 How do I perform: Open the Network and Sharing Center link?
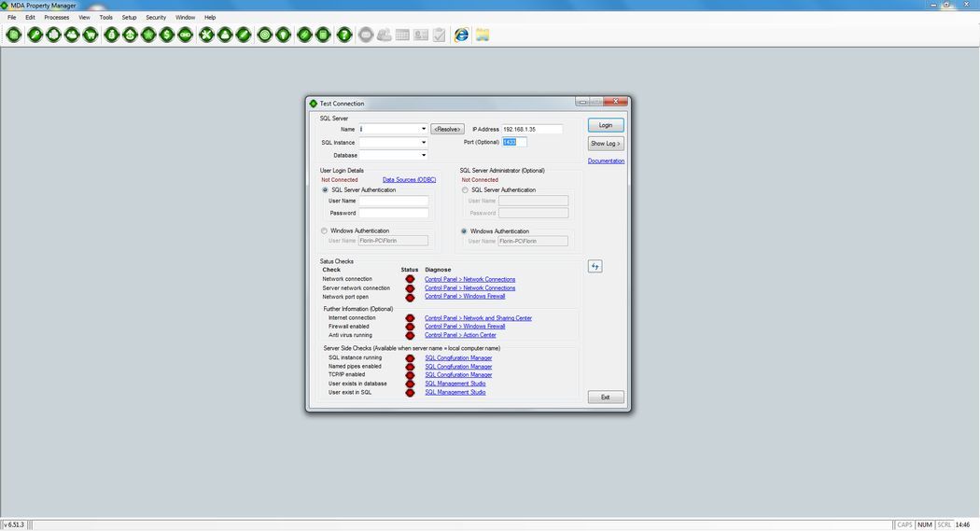coord(478,318)
